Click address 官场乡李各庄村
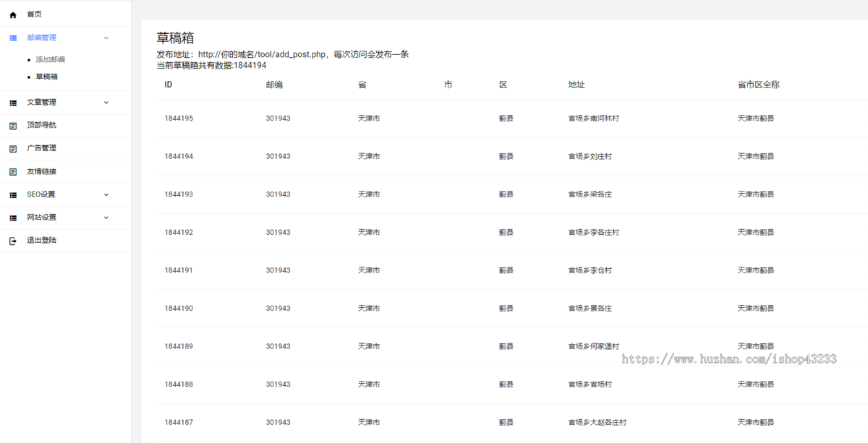 [594, 233]
